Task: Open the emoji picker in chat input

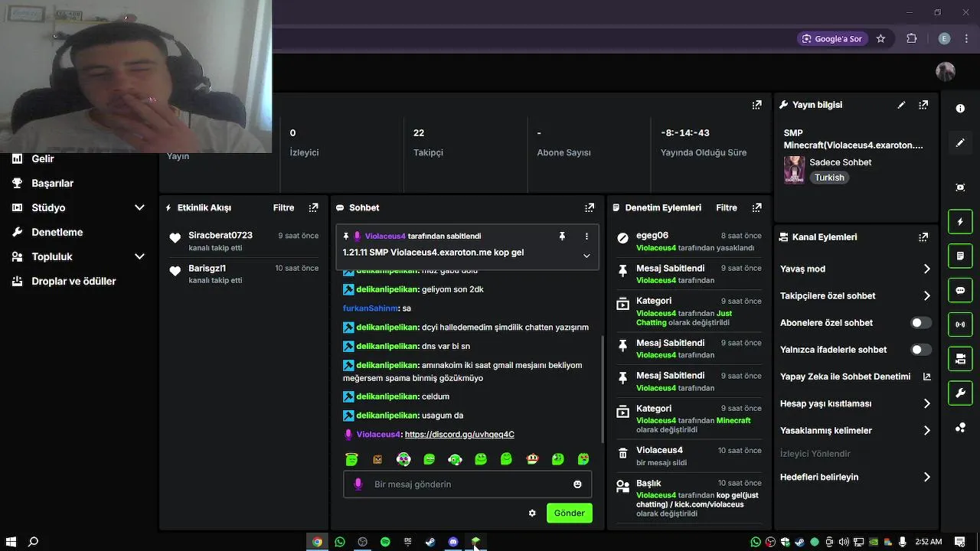Action: 577,484
